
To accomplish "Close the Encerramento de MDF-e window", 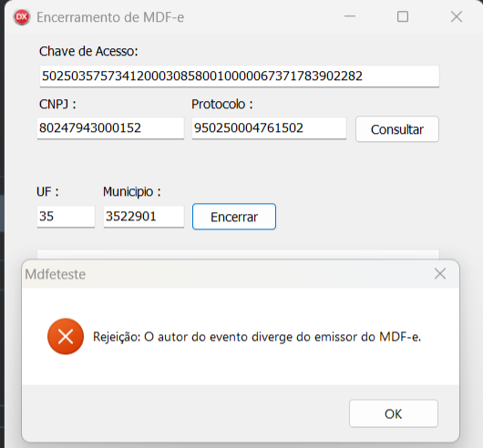I will pyautogui.click(x=457, y=16).
